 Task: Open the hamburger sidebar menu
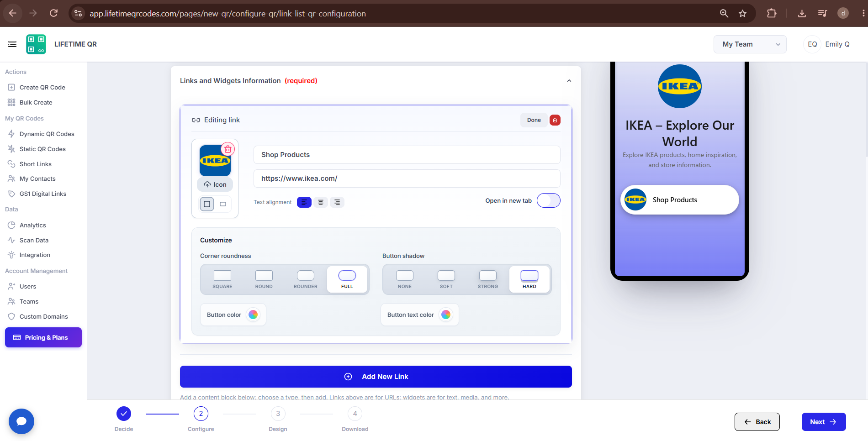pos(12,44)
